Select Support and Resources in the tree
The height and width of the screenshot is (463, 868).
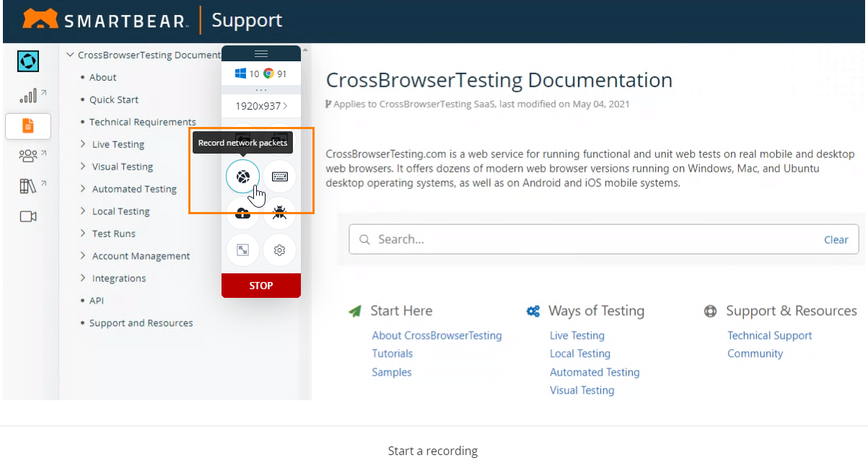[x=141, y=323]
